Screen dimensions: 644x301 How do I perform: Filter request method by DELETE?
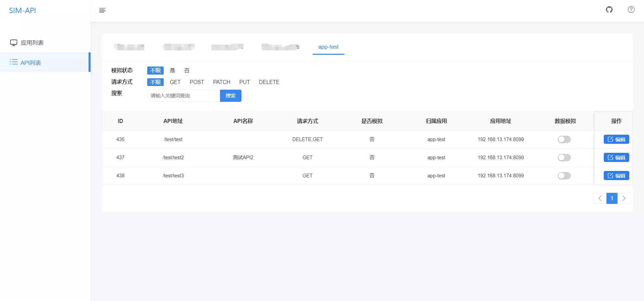point(269,82)
